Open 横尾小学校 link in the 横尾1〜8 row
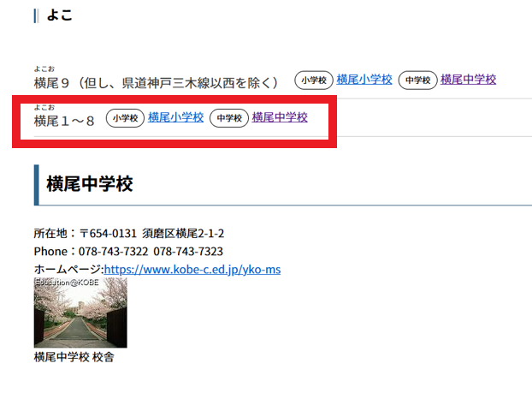The image size is (532, 411). tap(175, 117)
